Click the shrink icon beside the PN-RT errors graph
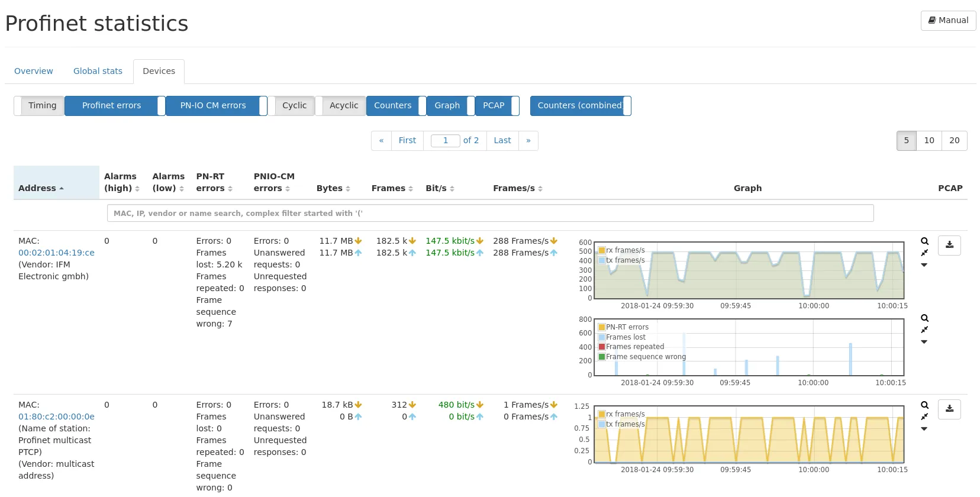980x497 pixels. (924, 330)
